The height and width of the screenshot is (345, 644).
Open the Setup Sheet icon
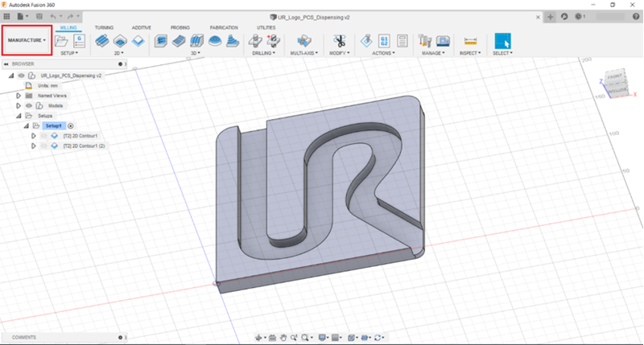pyautogui.click(x=402, y=41)
